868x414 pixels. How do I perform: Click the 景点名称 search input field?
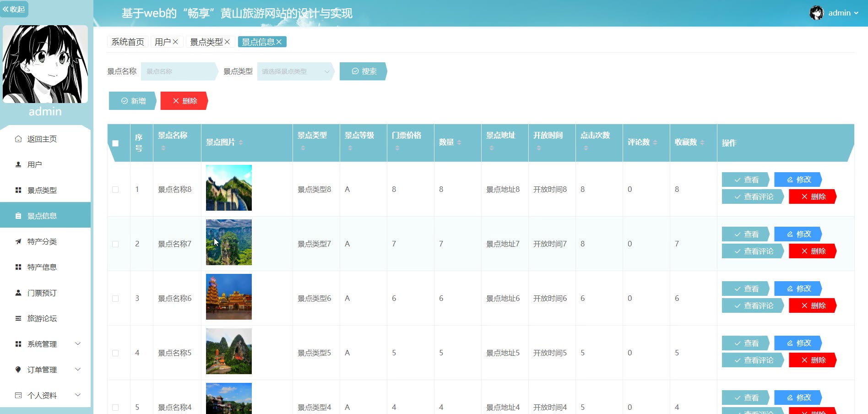coord(179,71)
